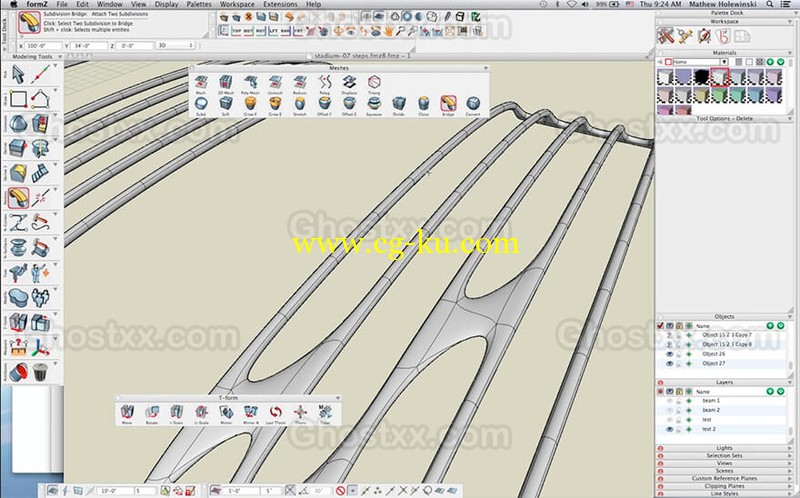The image size is (800, 498).
Task: Select the Stretch subdivision tool
Action: [x=299, y=104]
